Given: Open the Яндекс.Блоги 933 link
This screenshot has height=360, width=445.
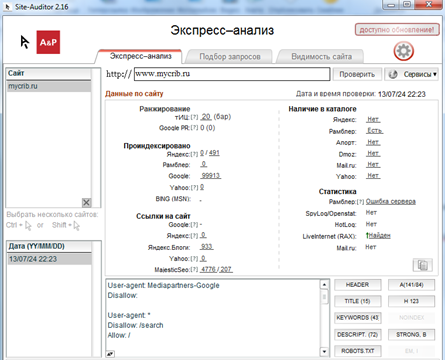Looking at the screenshot, I should click(207, 246).
